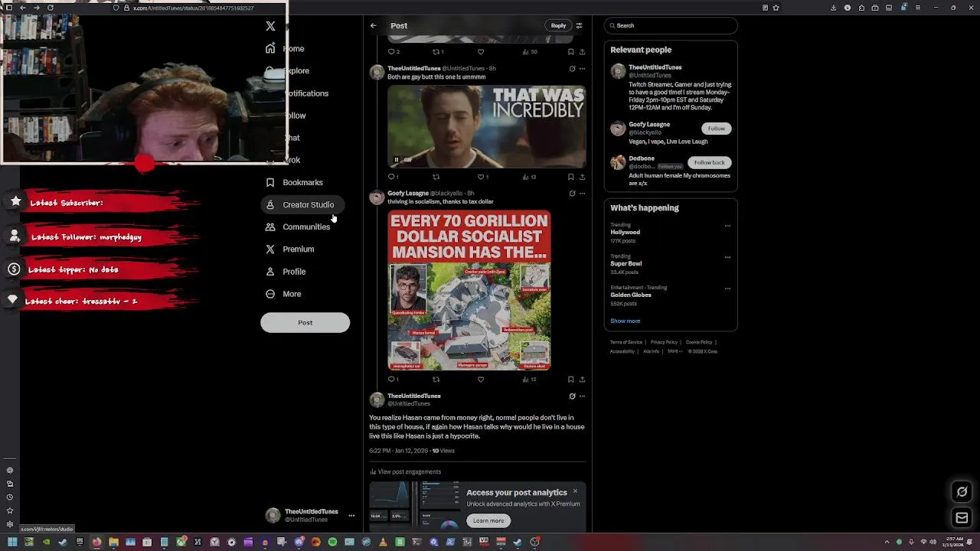The height and width of the screenshot is (551, 980).
Task: Repost the socialist mansion post
Action: coord(436,379)
